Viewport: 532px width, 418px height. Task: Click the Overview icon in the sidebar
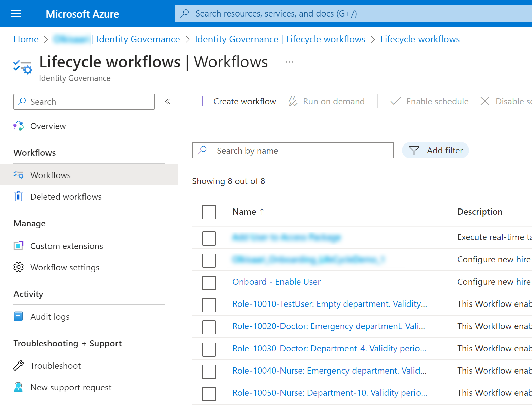(19, 126)
